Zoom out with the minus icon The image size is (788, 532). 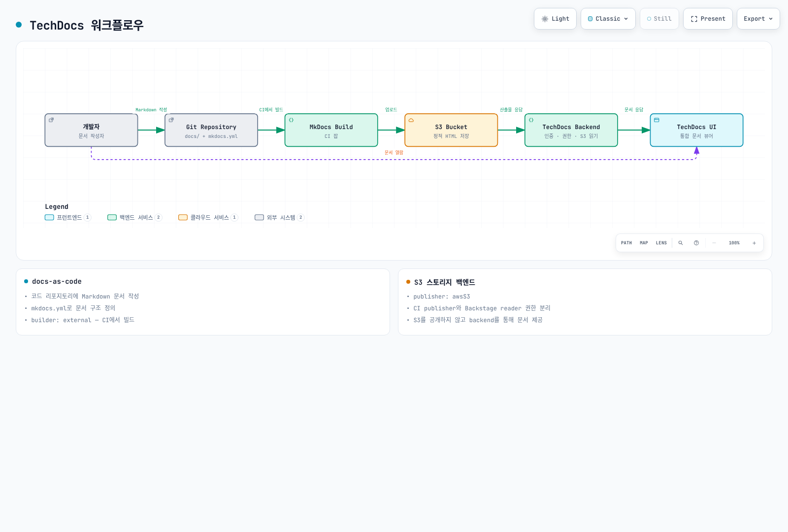point(714,243)
